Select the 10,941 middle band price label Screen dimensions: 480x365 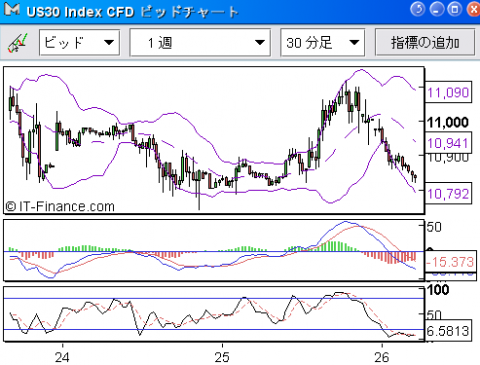click(x=448, y=143)
